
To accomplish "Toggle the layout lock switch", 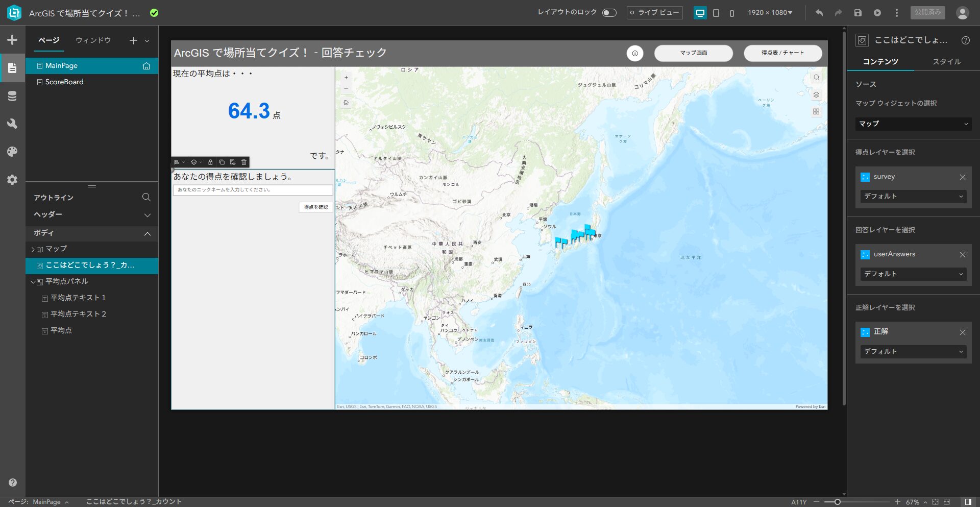I will 609,13.
